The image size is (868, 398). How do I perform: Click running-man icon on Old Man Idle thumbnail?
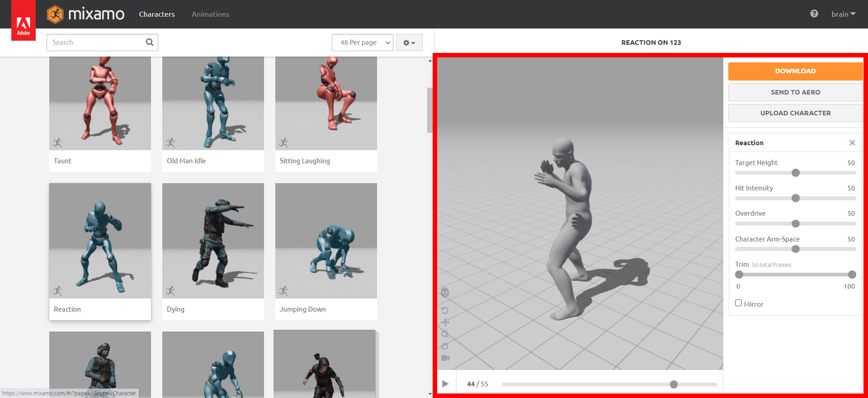(x=170, y=143)
